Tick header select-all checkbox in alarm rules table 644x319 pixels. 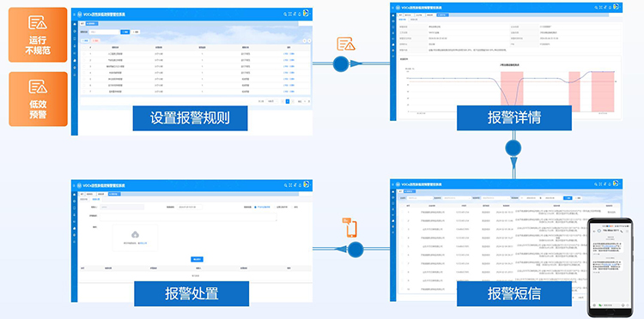point(84,47)
